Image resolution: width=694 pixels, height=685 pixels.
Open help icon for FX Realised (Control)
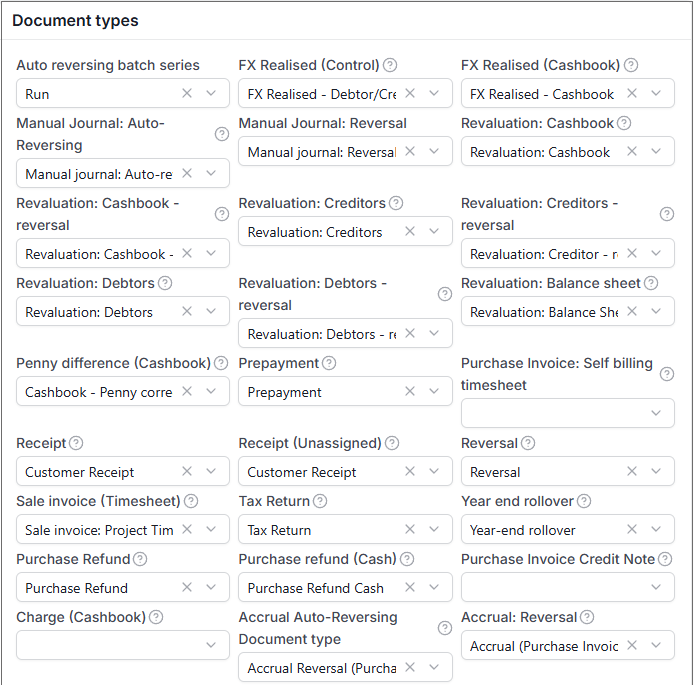(x=389, y=65)
